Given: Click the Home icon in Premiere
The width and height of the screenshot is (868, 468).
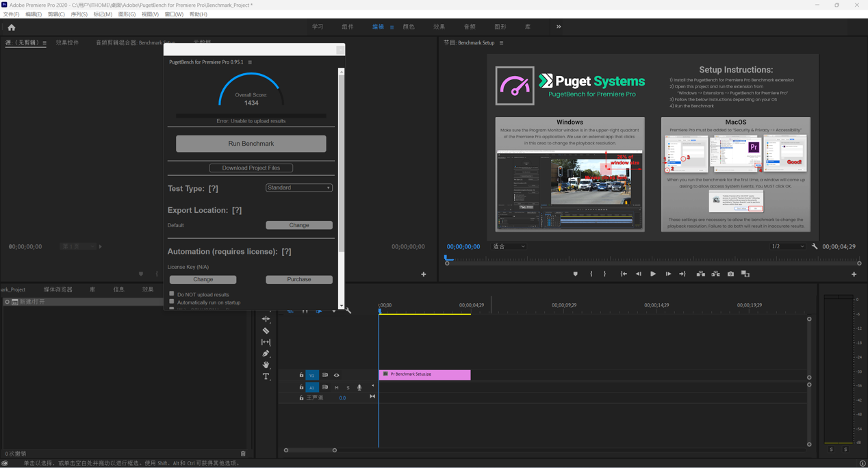Looking at the screenshot, I should pyautogui.click(x=12, y=27).
